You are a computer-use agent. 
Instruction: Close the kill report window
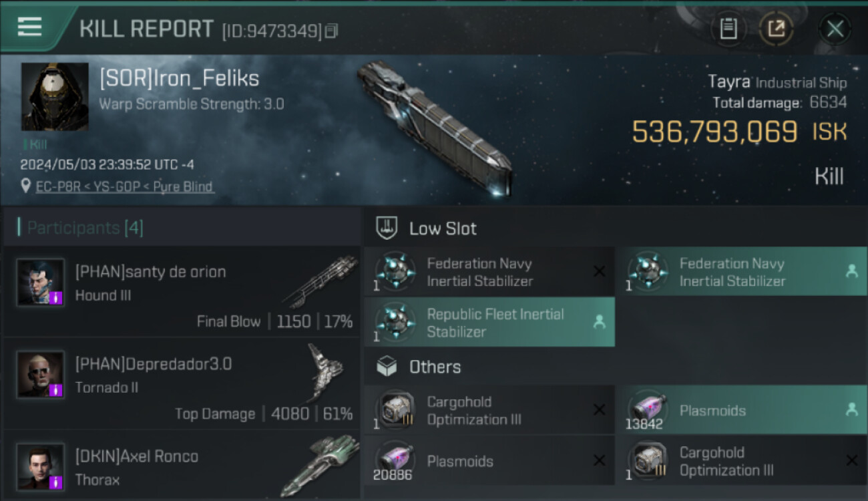[835, 29]
